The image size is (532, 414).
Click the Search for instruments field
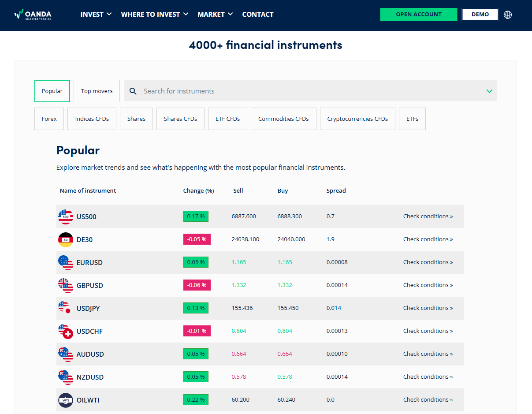pos(309,91)
